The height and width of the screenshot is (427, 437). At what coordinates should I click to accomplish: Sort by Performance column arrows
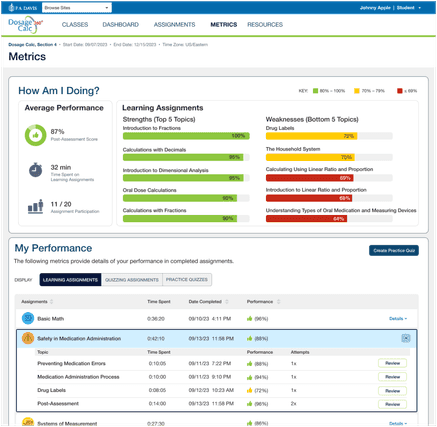point(278,302)
